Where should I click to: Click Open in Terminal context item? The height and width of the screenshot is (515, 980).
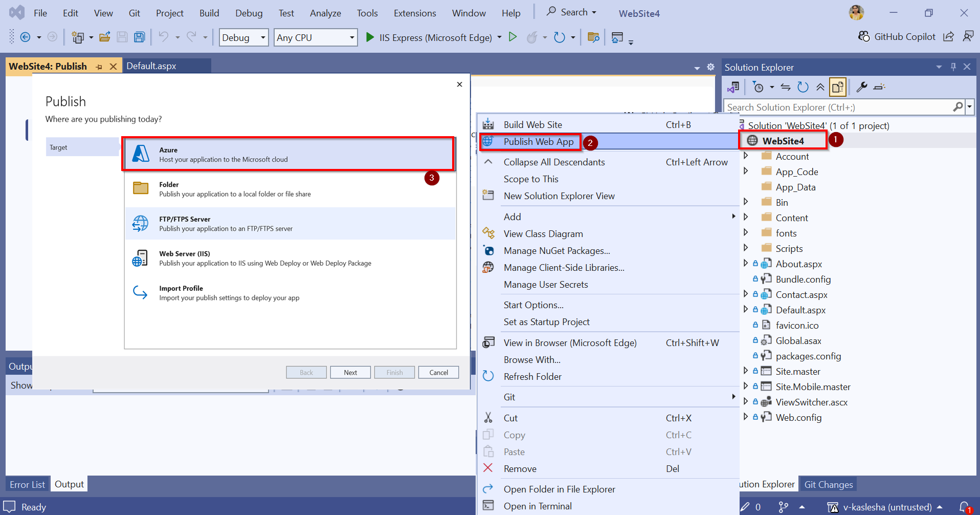pyautogui.click(x=538, y=506)
